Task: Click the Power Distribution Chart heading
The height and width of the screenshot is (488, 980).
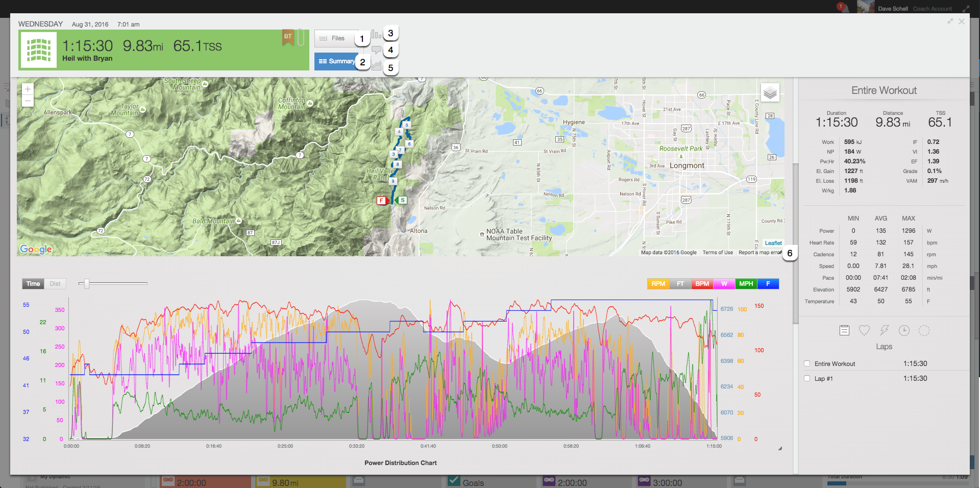Action: tap(401, 463)
